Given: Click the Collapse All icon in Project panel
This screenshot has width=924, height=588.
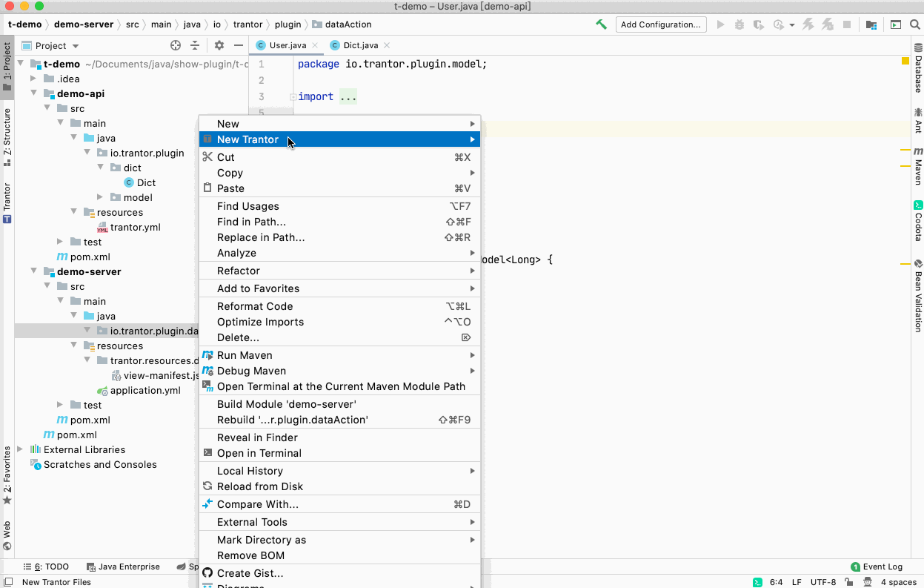Looking at the screenshot, I should (x=195, y=45).
